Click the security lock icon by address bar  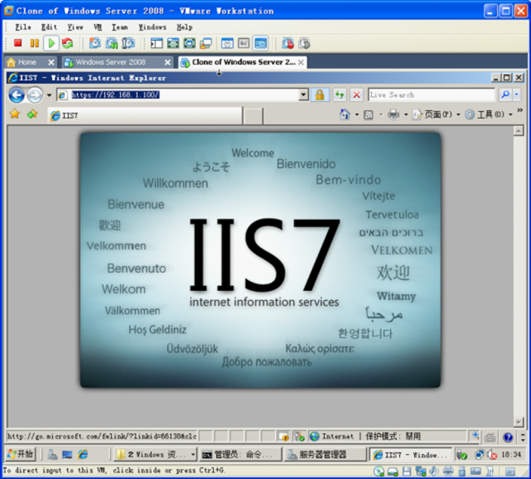pyautogui.click(x=319, y=95)
